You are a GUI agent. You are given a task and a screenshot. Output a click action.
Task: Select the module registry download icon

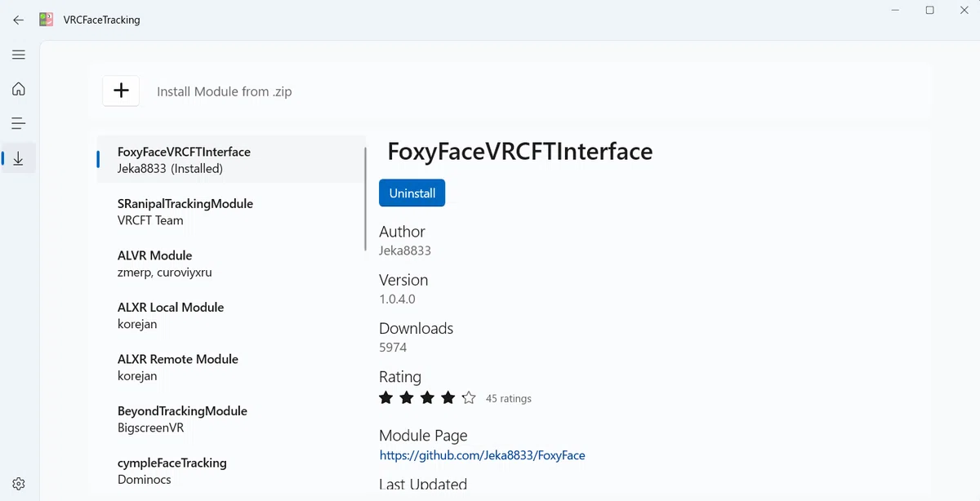point(19,158)
